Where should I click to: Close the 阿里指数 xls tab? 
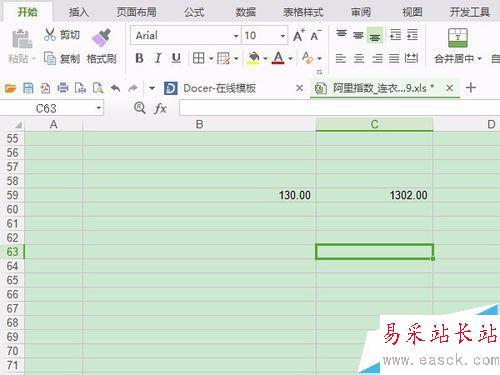(449, 88)
